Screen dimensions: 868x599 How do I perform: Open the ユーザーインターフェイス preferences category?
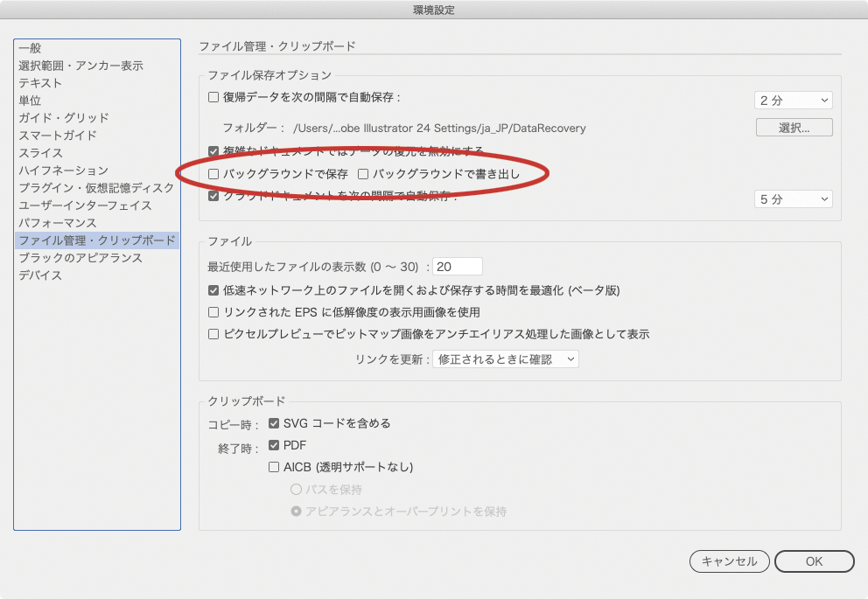point(85,205)
